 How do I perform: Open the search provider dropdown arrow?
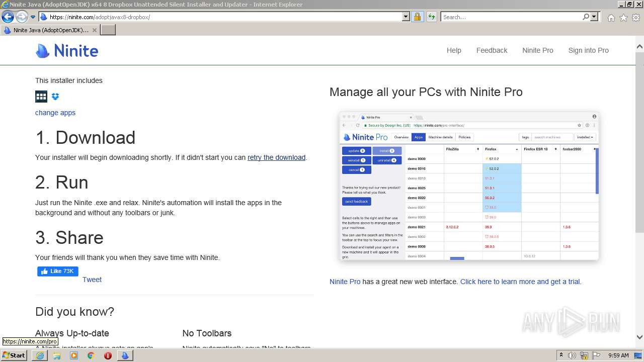[x=594, y=17]
